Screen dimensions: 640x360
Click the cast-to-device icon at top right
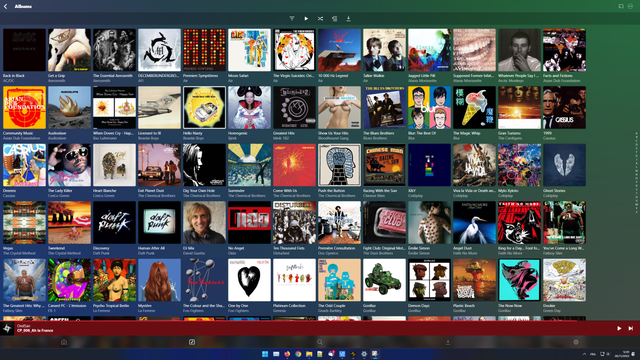(x=621, y=6)
